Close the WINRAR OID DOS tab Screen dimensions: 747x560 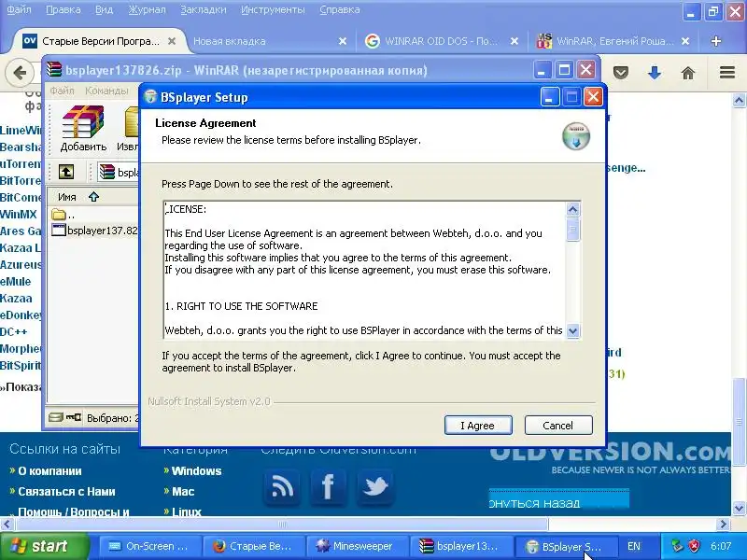[x=514, y=41]
